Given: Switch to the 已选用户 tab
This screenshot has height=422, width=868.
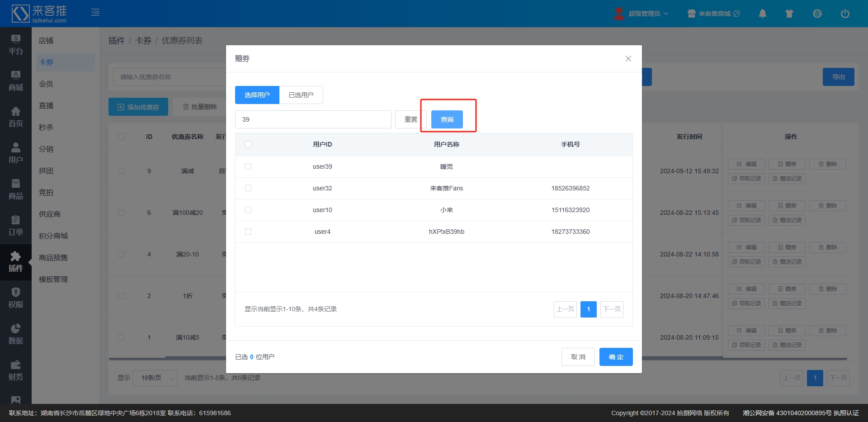Looking at the screenshot, I should pos(301,95).
